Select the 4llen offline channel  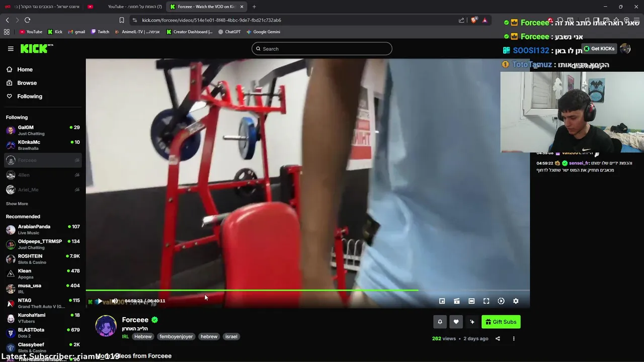[43, 175]
